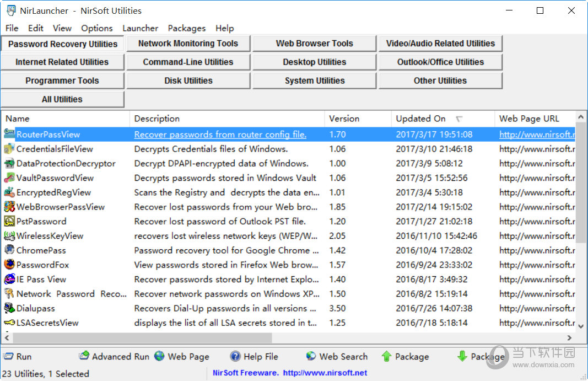Open Video/Audio Related Utilities category
This screenshot has width=588, height=381.
tap(441, 44)
